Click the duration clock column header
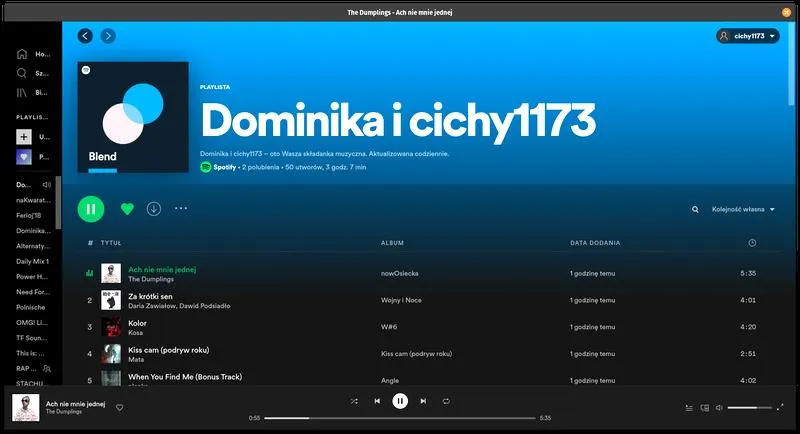The width and height of the screenshot is (800, 434). 752,243
